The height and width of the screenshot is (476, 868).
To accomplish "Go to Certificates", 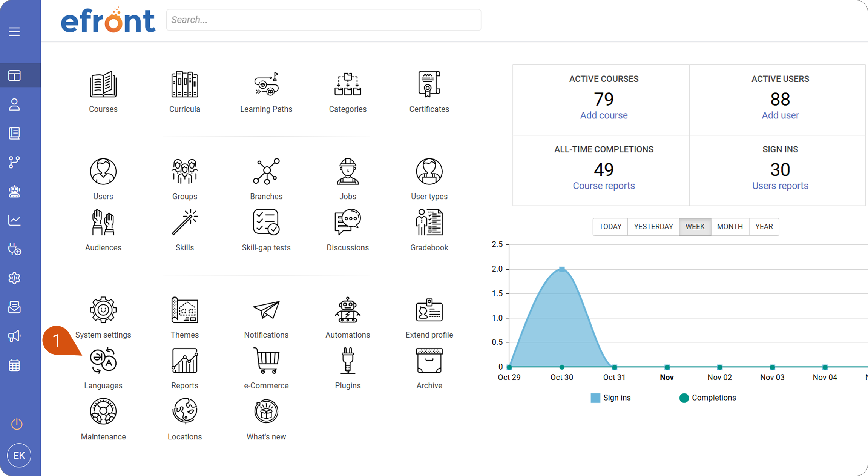I will (429, 84).
